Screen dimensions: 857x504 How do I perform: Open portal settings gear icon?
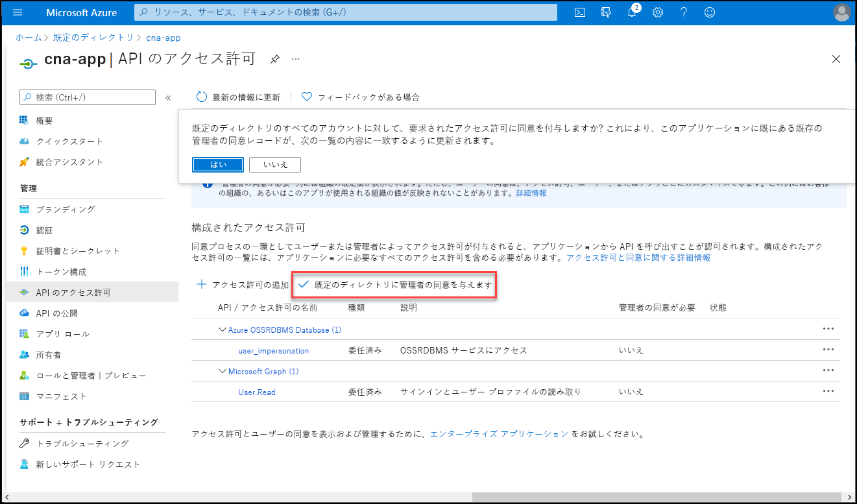tap(658, 12)
